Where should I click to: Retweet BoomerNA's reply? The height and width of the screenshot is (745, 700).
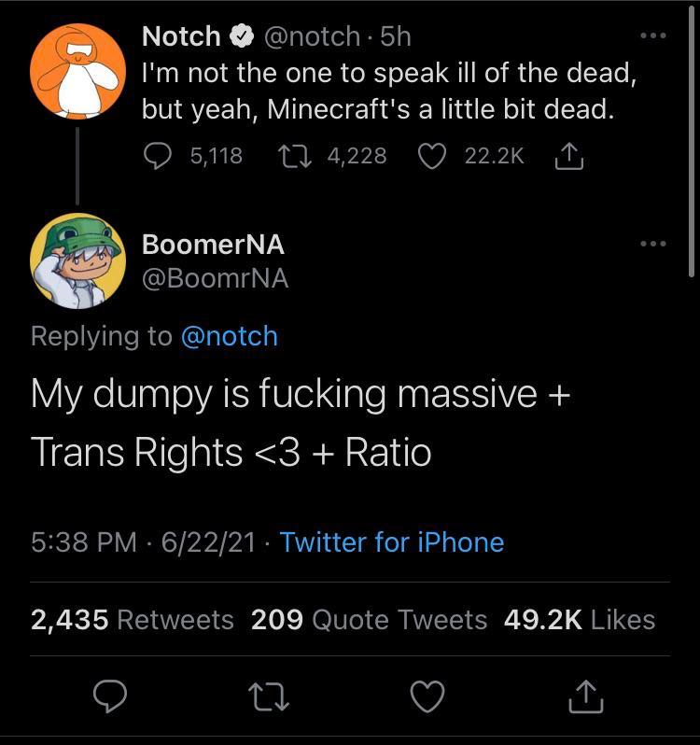[x=270, y=696]
